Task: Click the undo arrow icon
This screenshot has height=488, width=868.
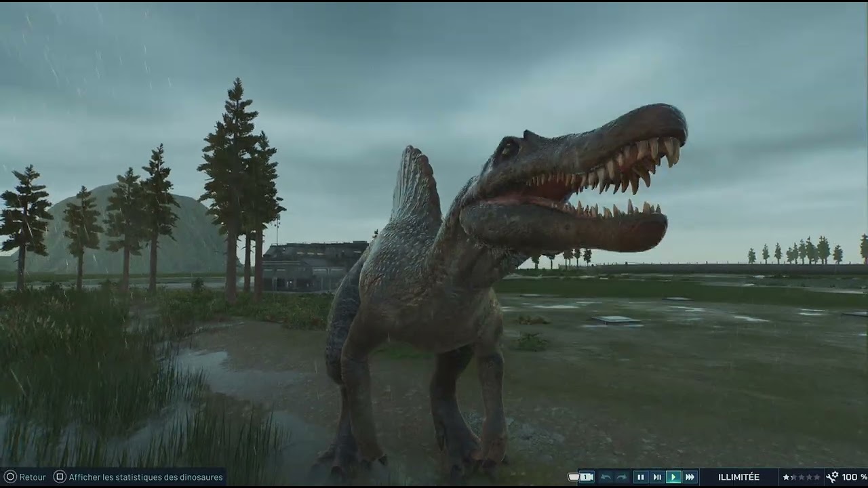Action: coord(606,477)
